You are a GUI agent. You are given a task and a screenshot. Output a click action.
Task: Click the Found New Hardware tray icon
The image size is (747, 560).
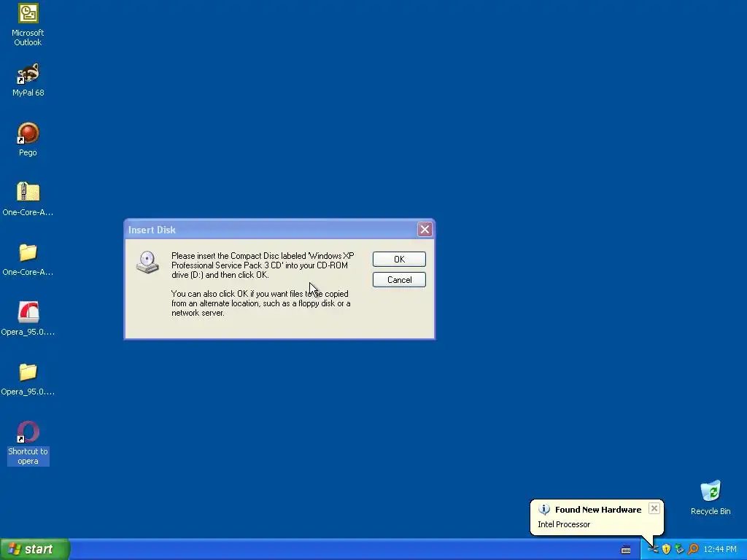click(653, 549)
